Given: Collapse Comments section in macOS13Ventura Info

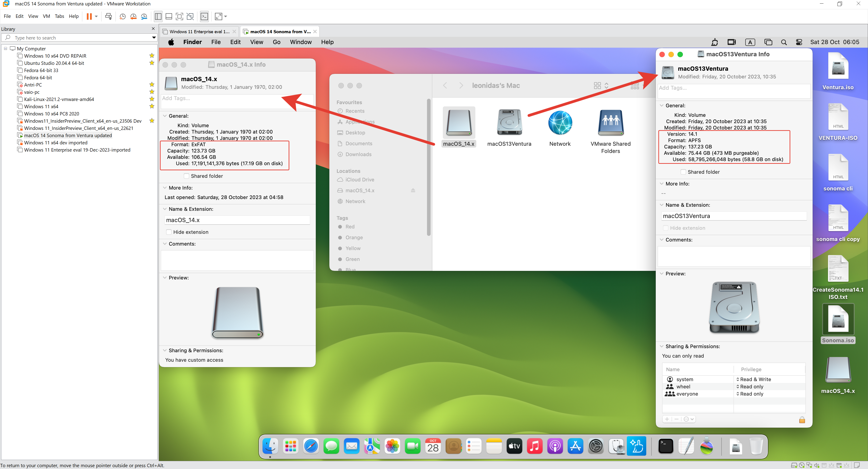Looking at the screenshot, I should 662,239.
